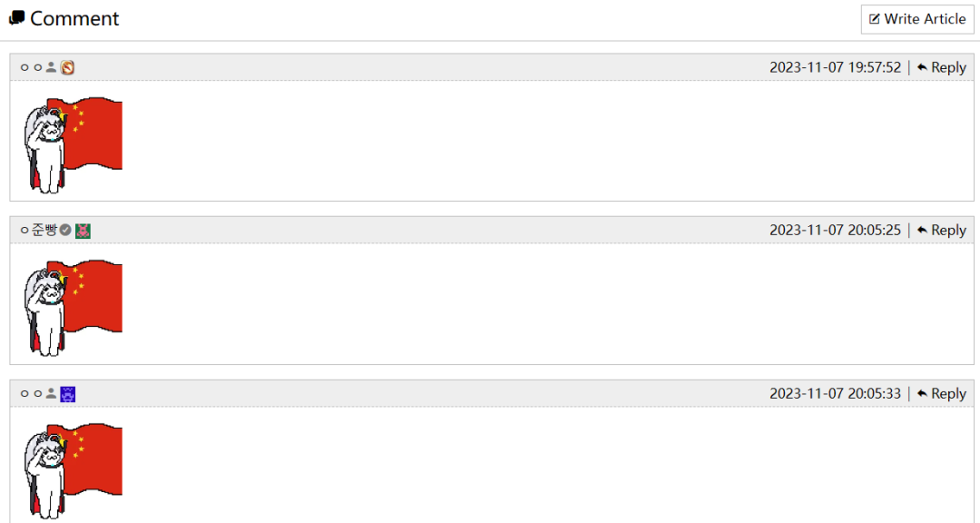The height and width of the screenshot is (523, 980).
Task: Click the 2023-11-07 20:05:25 timestamp
Action: tap(835, 231)
